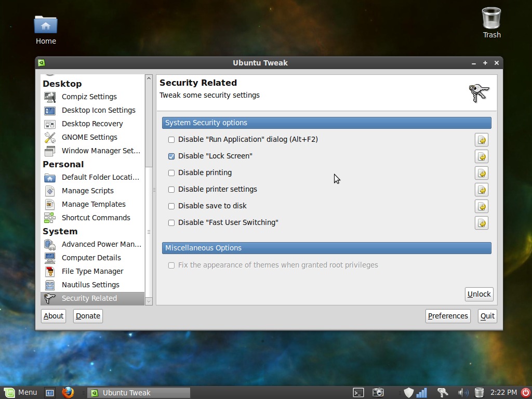532x399 pixels.
Task: Select Default Folder Locations folder icon
Action: click(x=50, y=178)
